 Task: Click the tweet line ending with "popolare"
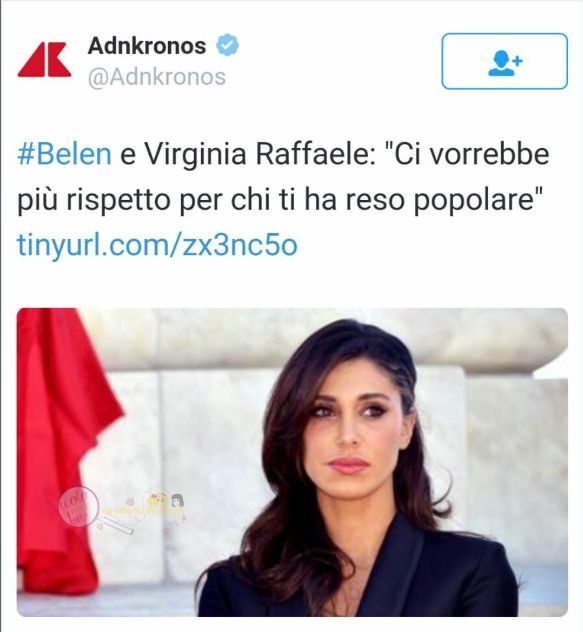(281, 200)
